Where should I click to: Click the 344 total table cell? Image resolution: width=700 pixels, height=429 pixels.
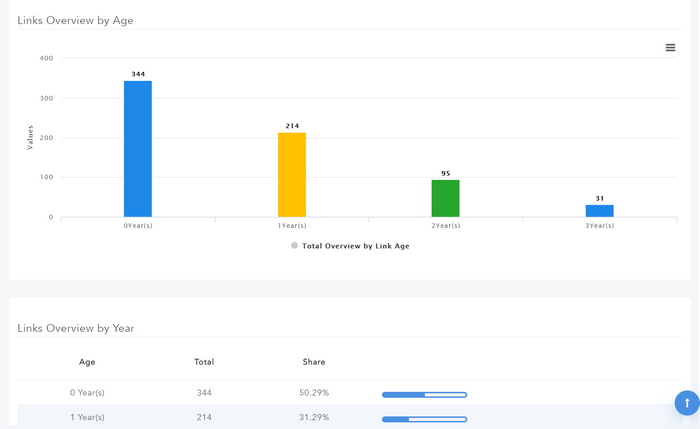coord(204,393)
